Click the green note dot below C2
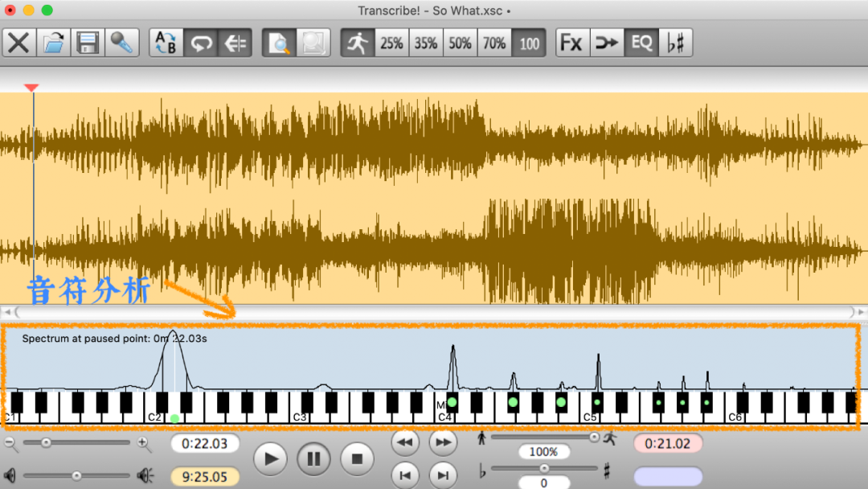This screenshot has width=868, height=489. [174, 419]
